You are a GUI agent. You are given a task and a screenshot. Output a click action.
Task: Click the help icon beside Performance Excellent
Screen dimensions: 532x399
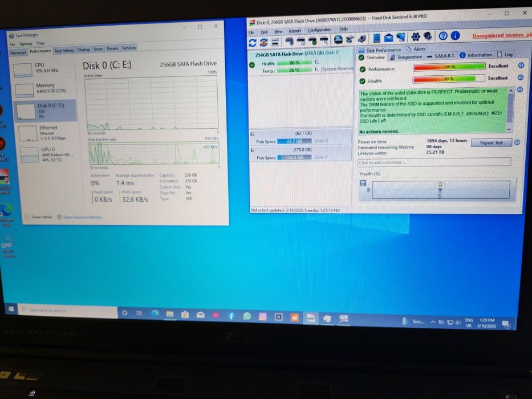(x=521, y=65)
